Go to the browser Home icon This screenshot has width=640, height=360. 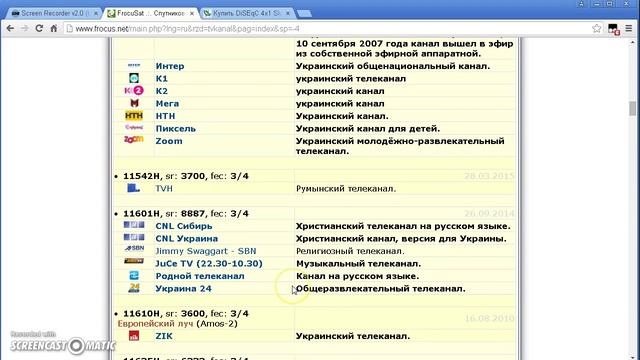point(54,28)
